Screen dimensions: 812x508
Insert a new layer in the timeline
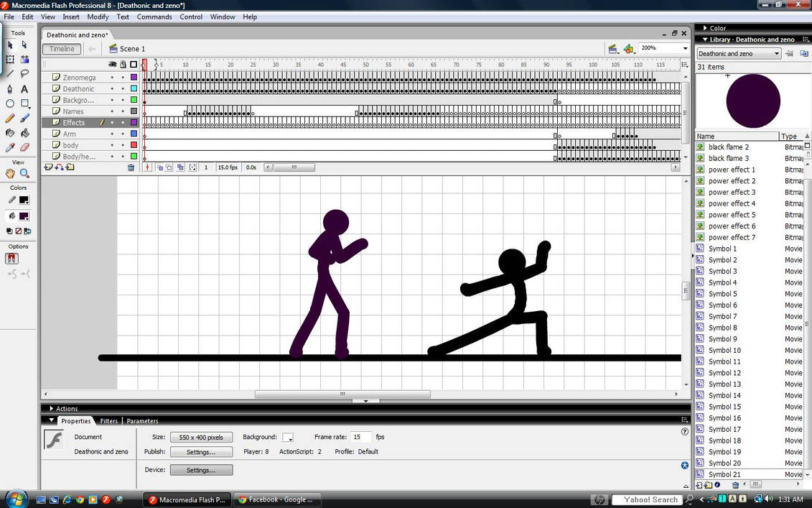pyautogui.click(x=48, y=167)
